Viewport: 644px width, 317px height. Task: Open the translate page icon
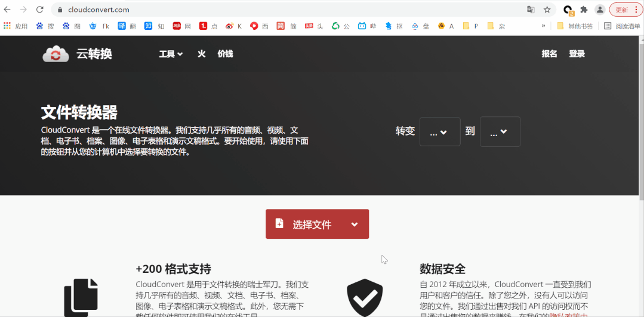click(531, 10)
